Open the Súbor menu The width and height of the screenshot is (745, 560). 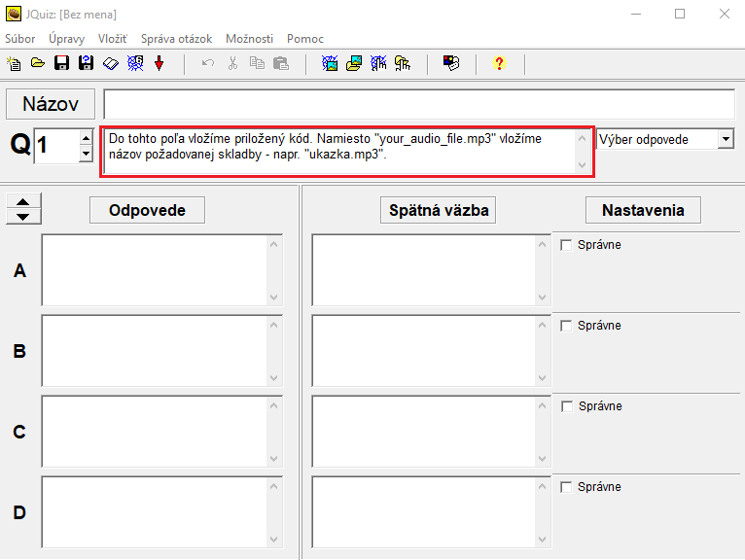(19, 39)
